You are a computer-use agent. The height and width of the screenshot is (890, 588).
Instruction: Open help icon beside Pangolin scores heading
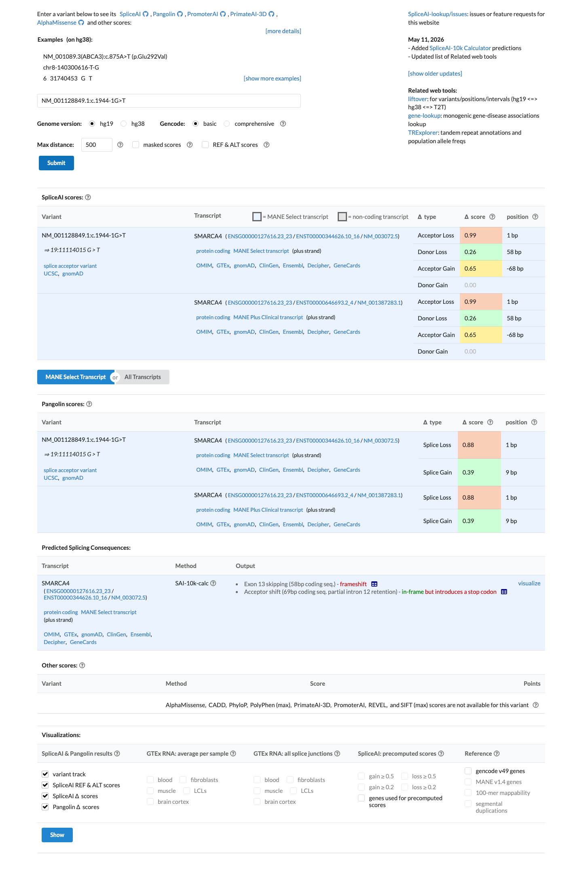89,404
